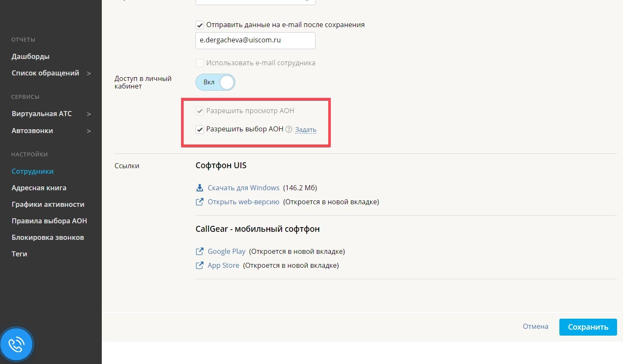Click the help question mark near выбор АОН
This screenshot has width=623, height=364.
pos(289,129)
